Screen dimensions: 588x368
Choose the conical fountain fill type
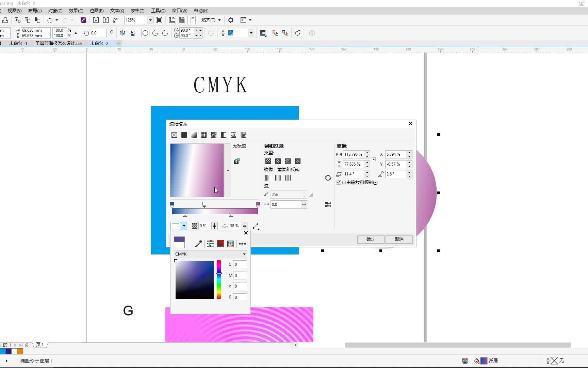288,161
